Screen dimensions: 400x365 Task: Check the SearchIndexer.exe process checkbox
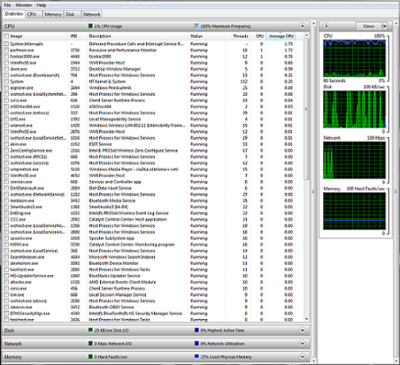(6, 257)
